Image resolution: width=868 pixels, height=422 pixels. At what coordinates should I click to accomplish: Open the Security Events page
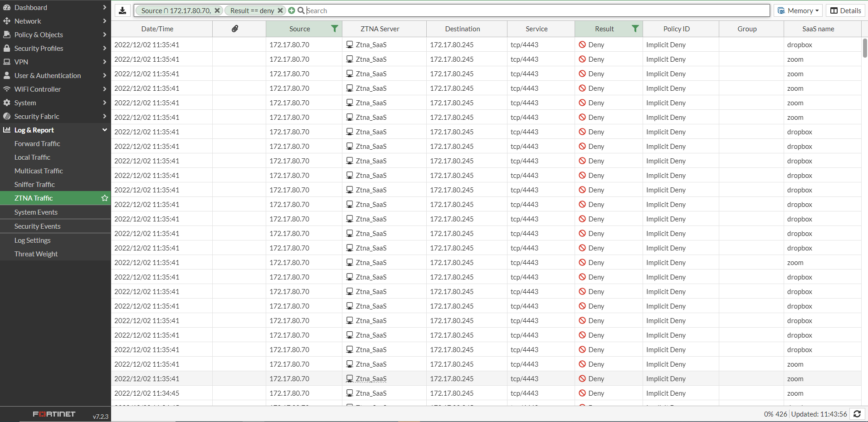[38, 226]
